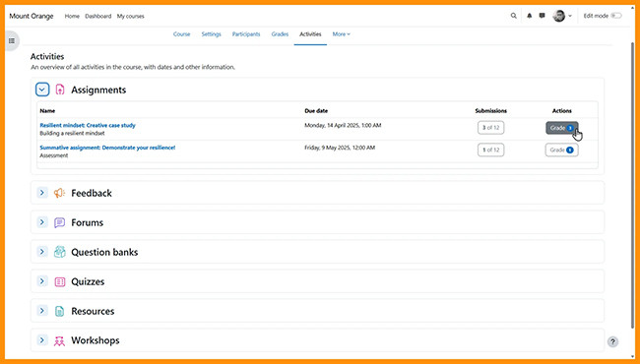
Task: Open My courses in top navigation
Action: (131, 17)
